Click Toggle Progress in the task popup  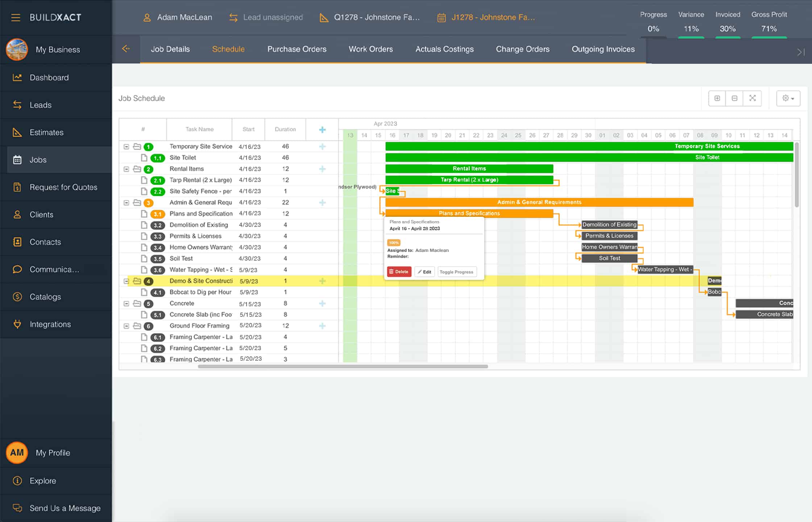[457, 272]
